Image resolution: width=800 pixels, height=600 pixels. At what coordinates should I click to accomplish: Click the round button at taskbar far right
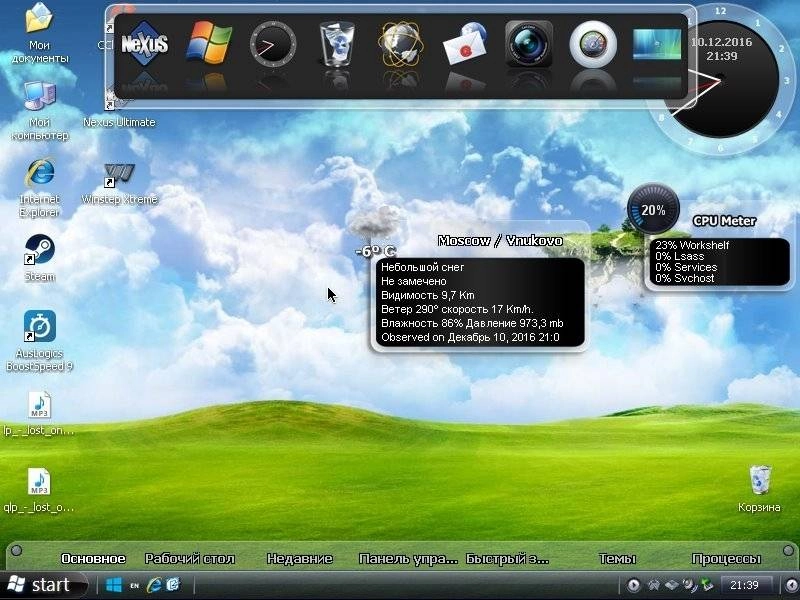point(791,585)
